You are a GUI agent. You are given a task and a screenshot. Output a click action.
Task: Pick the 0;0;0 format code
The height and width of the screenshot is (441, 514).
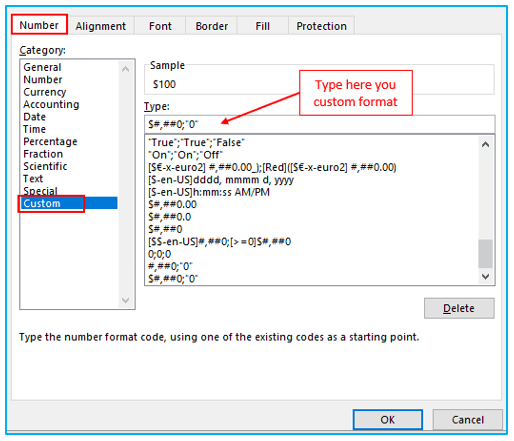[x=159, y=254]
